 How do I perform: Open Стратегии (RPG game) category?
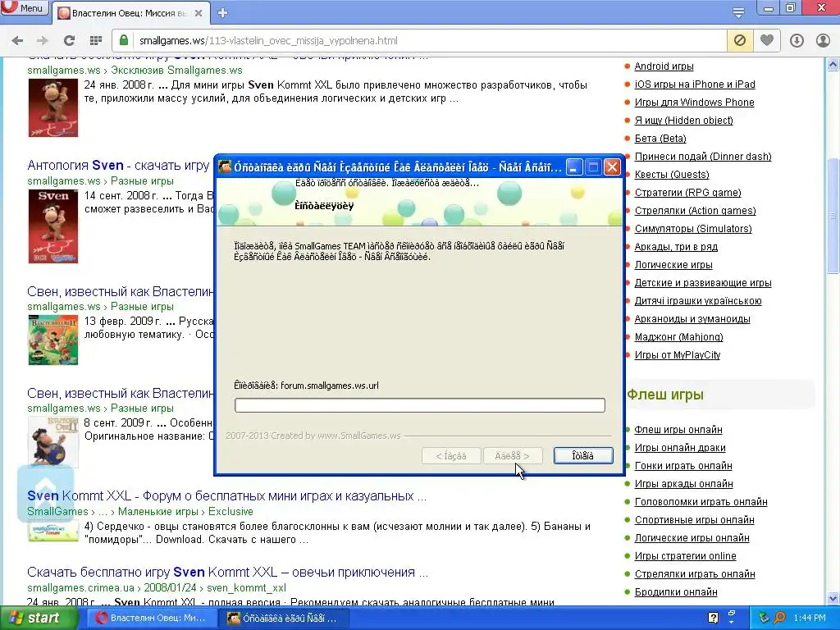click(688, 193)
